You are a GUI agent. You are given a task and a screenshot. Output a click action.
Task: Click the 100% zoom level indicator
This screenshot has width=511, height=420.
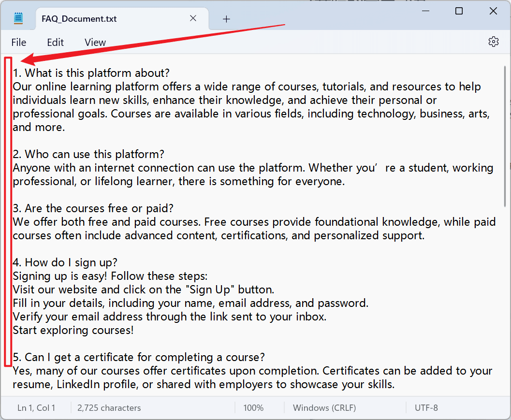tap(253, 407)
